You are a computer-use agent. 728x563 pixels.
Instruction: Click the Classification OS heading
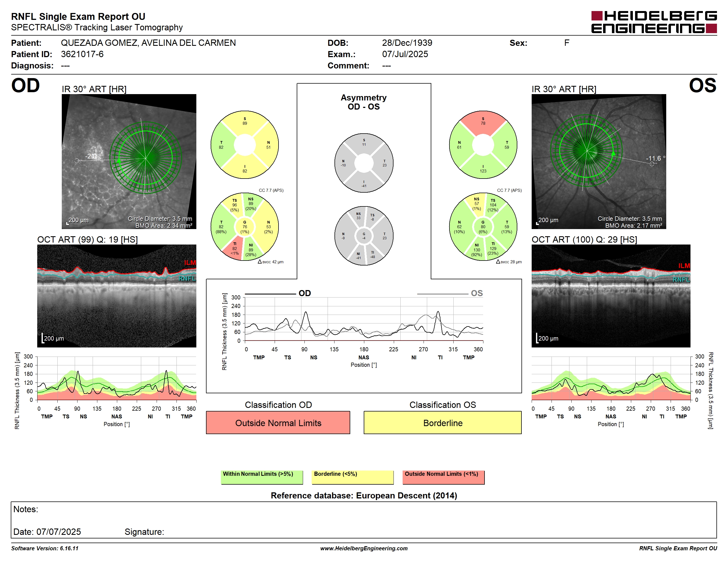click(442, 405)
